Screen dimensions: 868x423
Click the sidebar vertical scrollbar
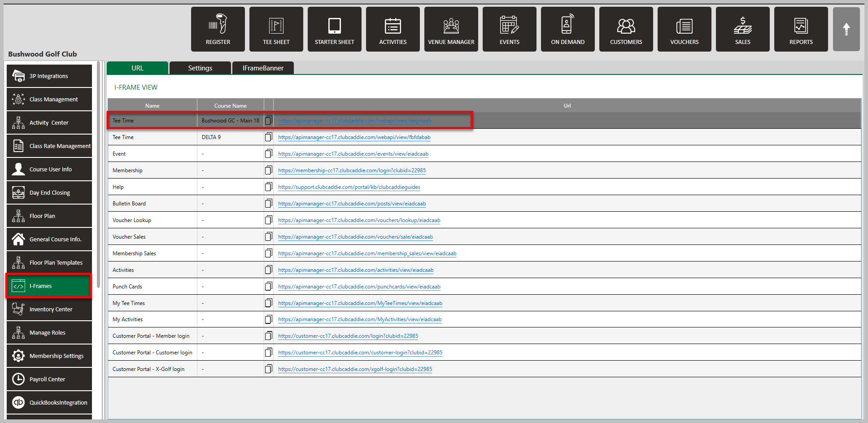click(x=99, y=175)
